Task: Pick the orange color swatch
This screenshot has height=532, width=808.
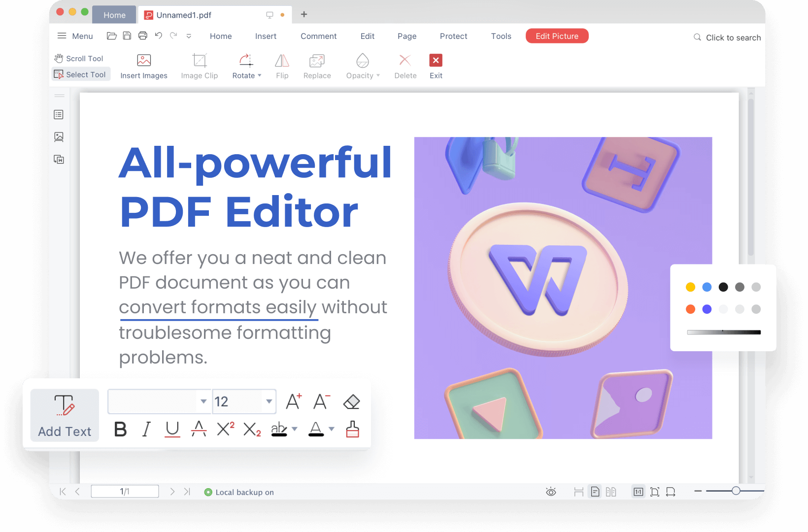Action: [x=690, y=309]
